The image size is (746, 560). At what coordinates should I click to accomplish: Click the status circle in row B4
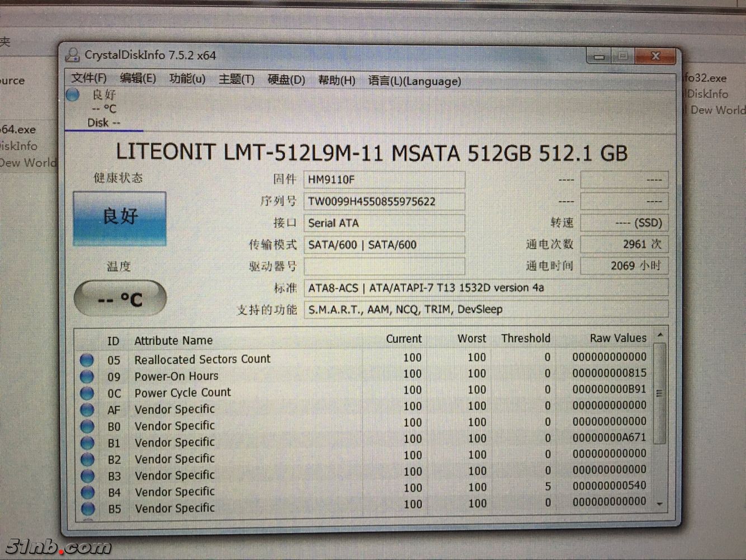point(87,492)
